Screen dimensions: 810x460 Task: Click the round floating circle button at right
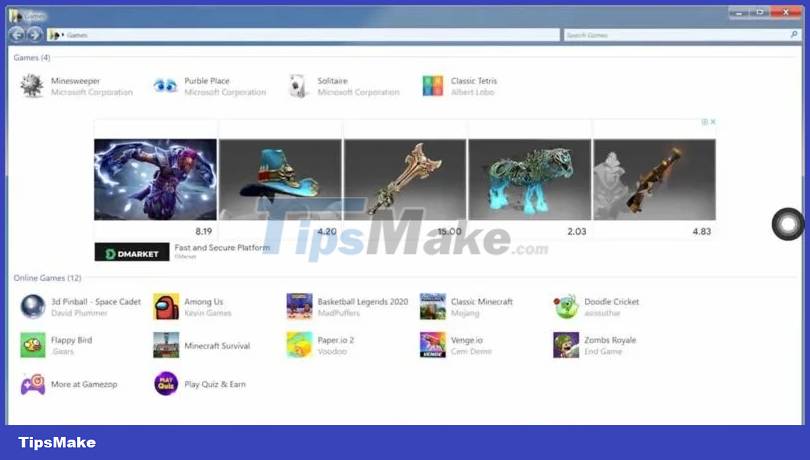[x=788, y=224]
